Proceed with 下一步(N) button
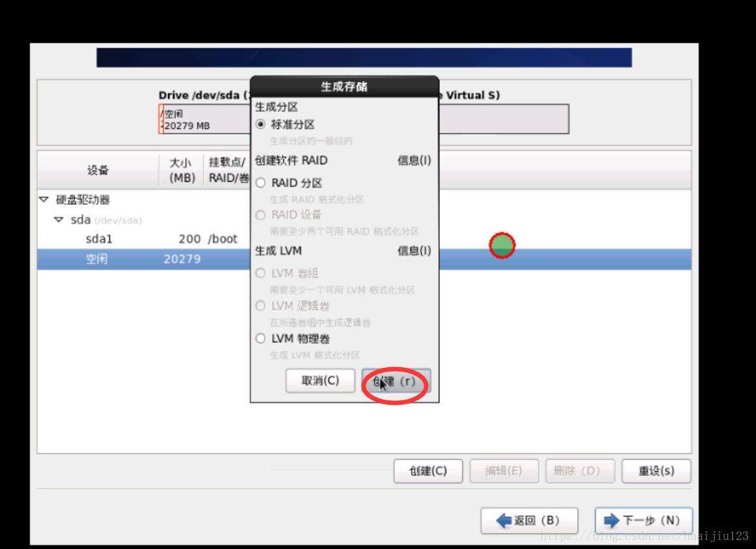 pos(644,520)
